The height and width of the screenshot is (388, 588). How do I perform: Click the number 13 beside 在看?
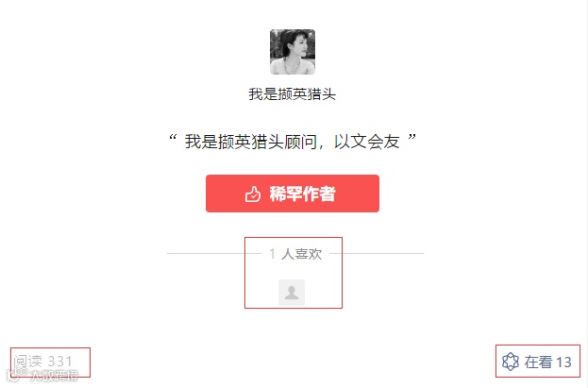point(563,363)
